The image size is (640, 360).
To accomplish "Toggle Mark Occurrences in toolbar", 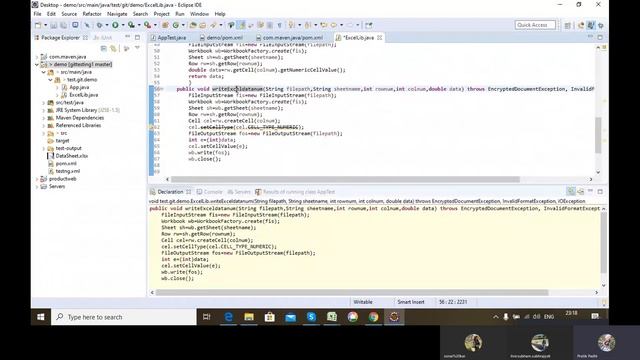I will pos(242,25).
